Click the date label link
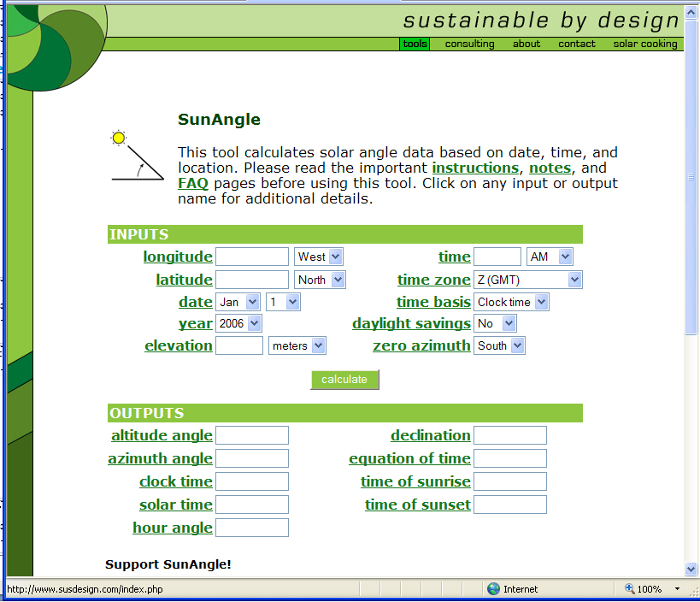Screen dimensions: 700x602 tap(196, 302)
